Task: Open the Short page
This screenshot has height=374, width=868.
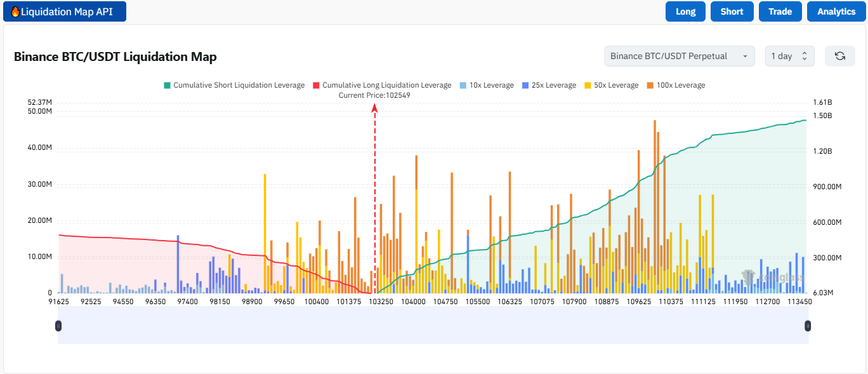Action: (732, 11)
